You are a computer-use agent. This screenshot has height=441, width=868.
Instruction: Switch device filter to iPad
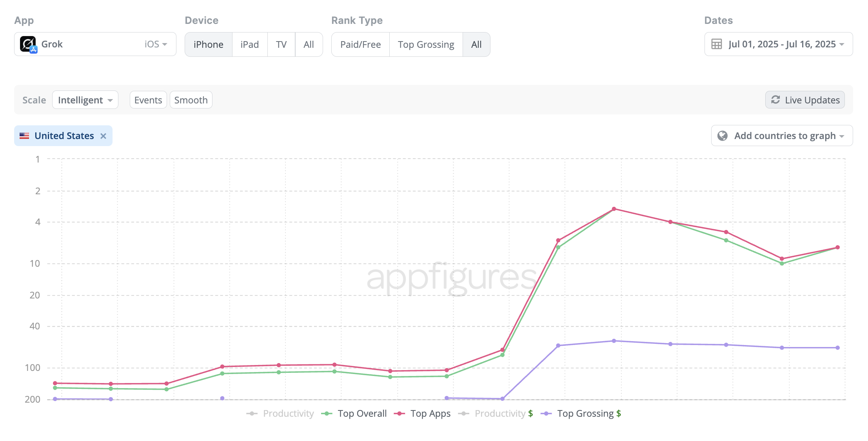(x=249, y=44)
